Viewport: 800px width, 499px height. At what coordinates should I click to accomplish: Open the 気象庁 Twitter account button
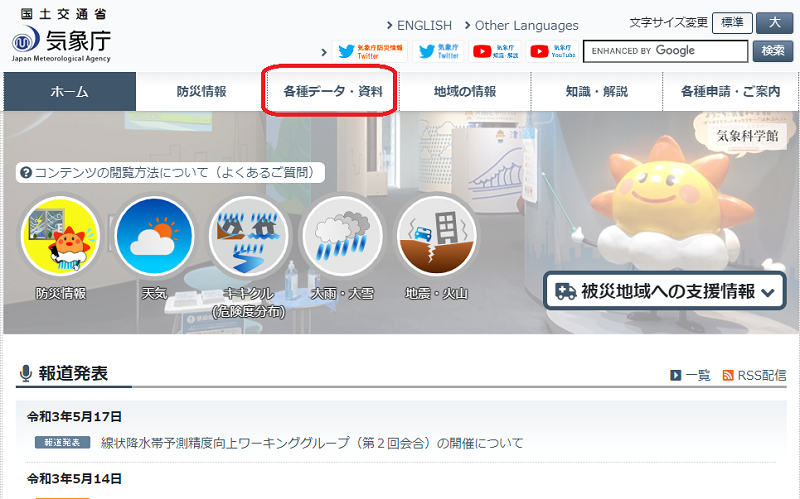[x=438, y=51]
